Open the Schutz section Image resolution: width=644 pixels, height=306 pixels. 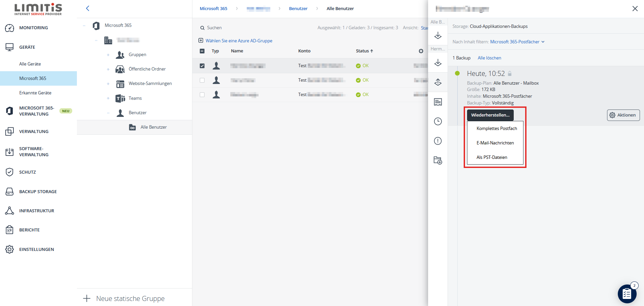coord(28,172)
